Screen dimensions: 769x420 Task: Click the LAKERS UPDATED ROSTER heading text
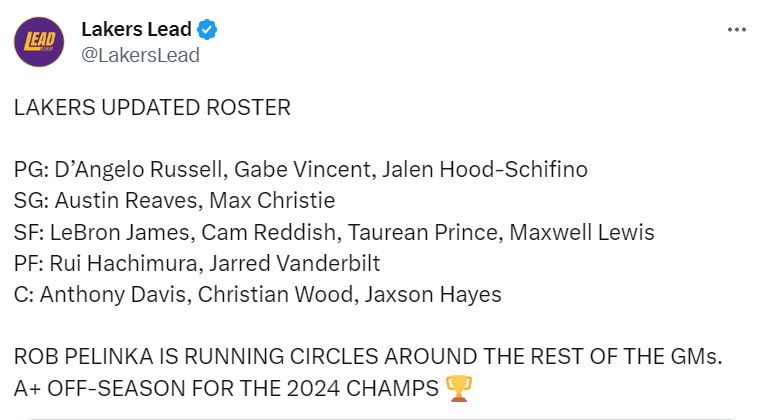[x=152, y=107]
